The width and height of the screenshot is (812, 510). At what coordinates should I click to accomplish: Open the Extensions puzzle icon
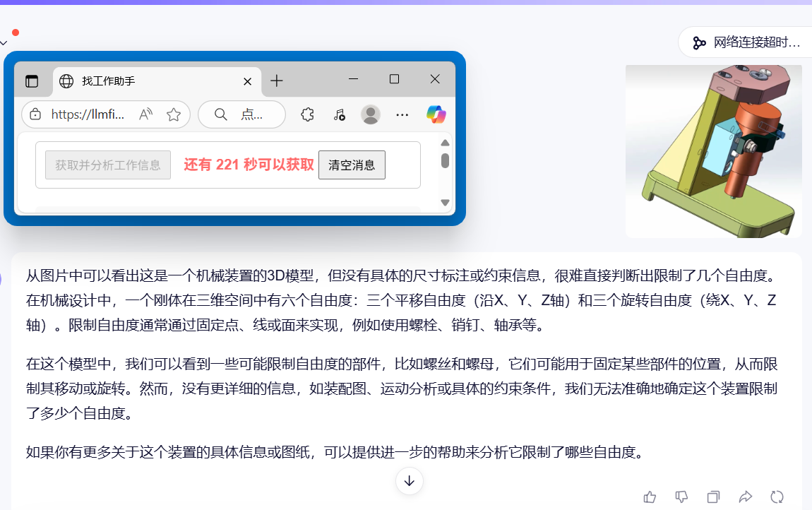tap(308, 114)
